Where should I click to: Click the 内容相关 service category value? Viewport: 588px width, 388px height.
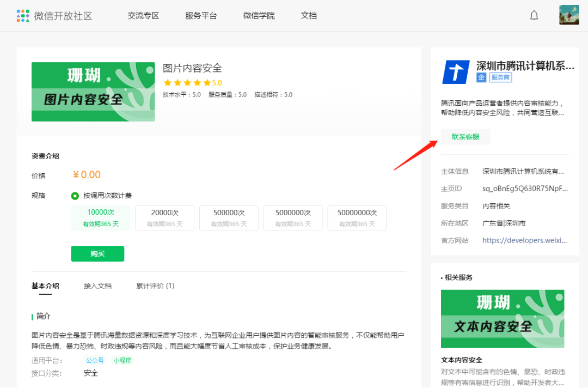tap(496, 205)
